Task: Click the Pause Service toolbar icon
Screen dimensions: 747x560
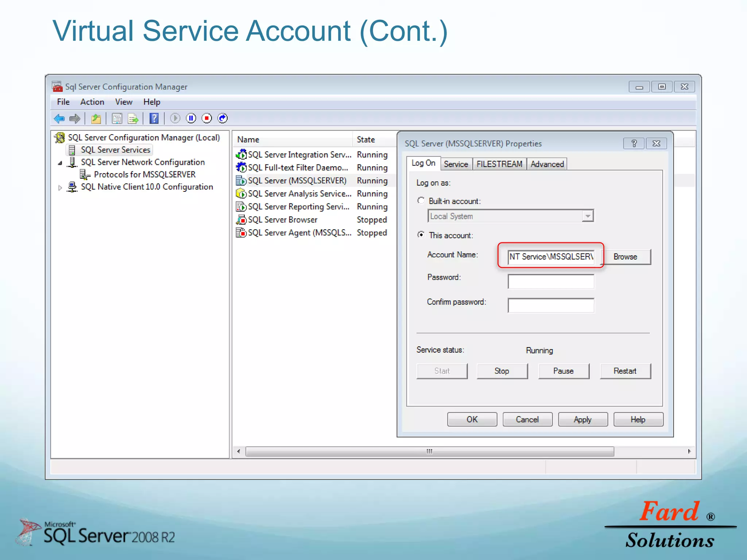Action: tap(191, 118)
